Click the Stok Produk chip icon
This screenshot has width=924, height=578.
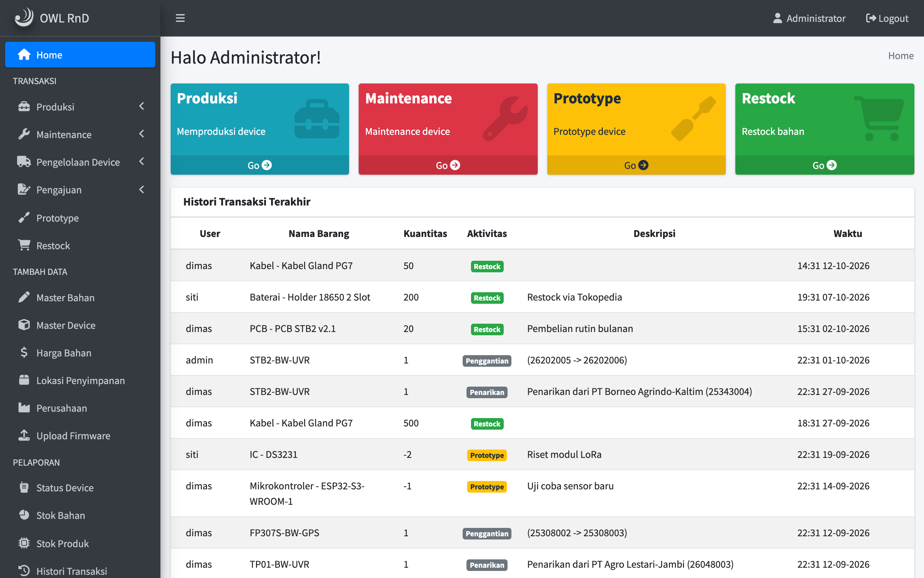tap(24, 543)
